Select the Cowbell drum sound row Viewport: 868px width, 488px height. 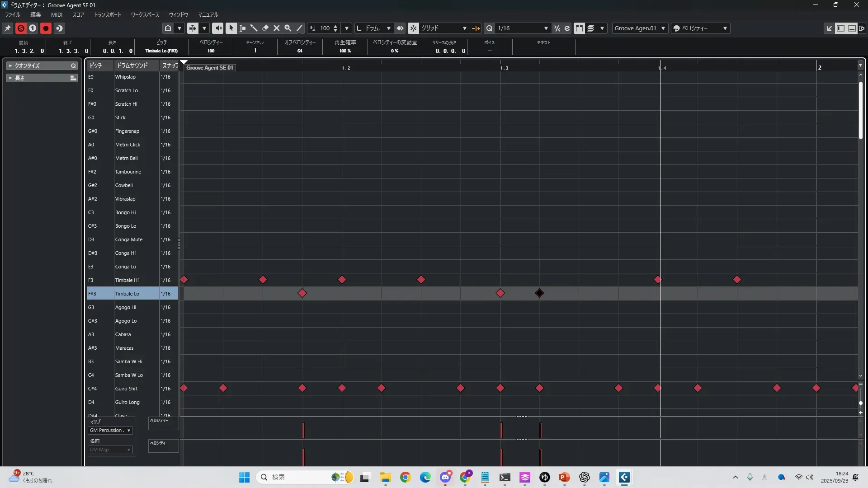[x=124, y=185]
